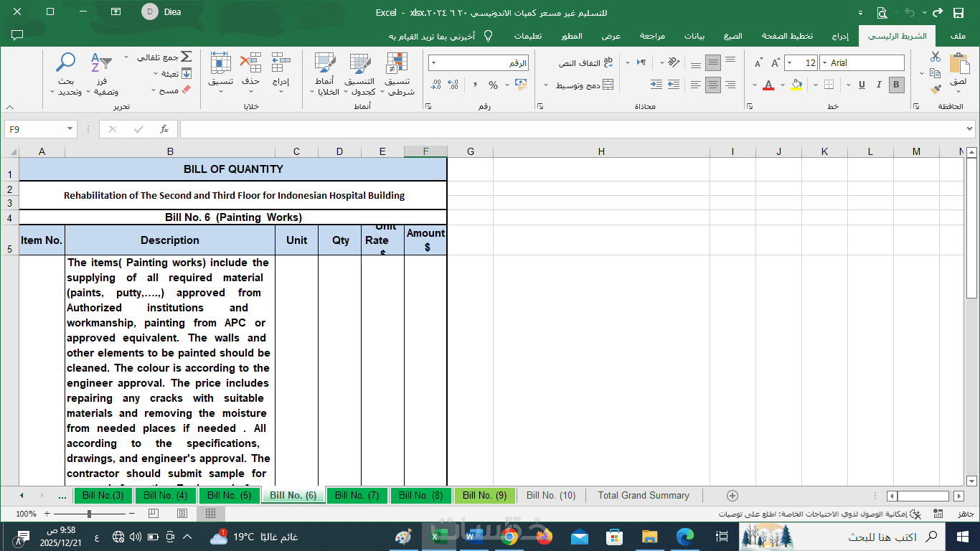Click the font color red A swatch
980x551 pixels.
pos(768,85)
